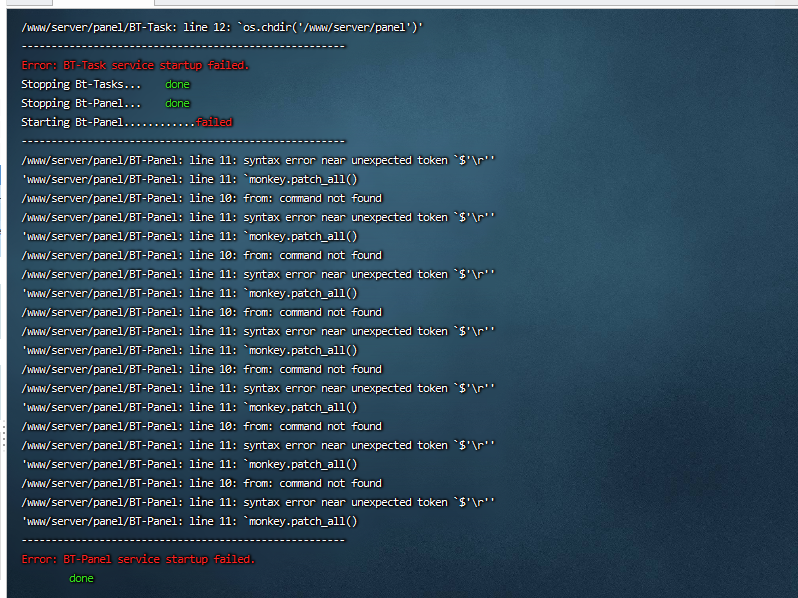This screenshot has width=798, height=598.
Task: Click the Stopping Bt-Tasks text
Action: (81, 84)
